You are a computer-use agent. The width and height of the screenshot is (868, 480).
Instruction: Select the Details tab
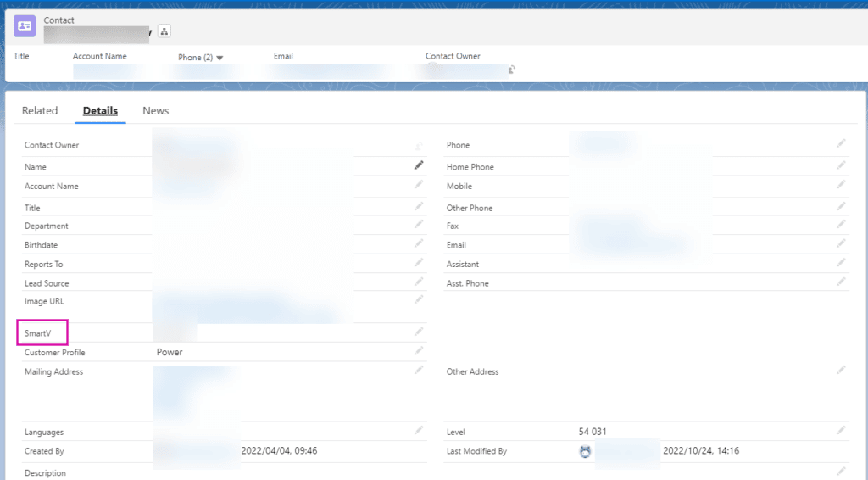click(x=100, y=111)
